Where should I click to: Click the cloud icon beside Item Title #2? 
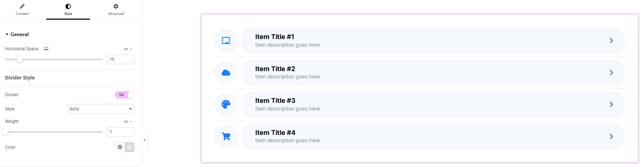tap(226, 73)
